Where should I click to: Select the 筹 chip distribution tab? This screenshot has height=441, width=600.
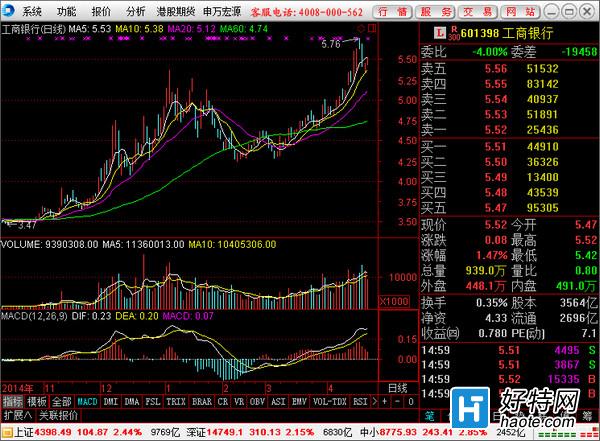point(587,416)
